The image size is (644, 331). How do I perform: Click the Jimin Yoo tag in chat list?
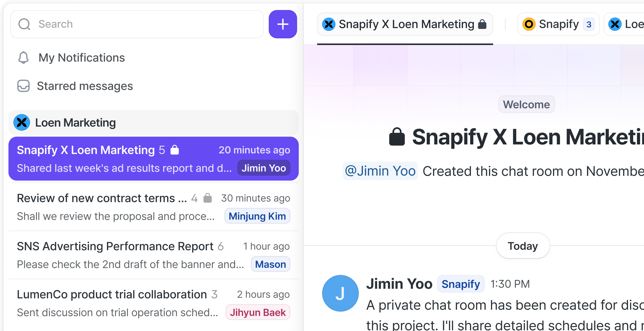(264, 168)
